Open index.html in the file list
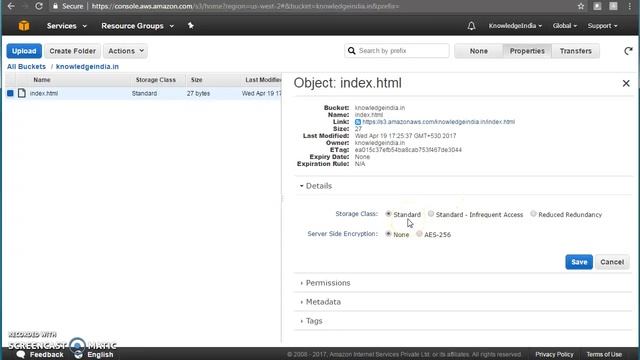 coord(44,93)
